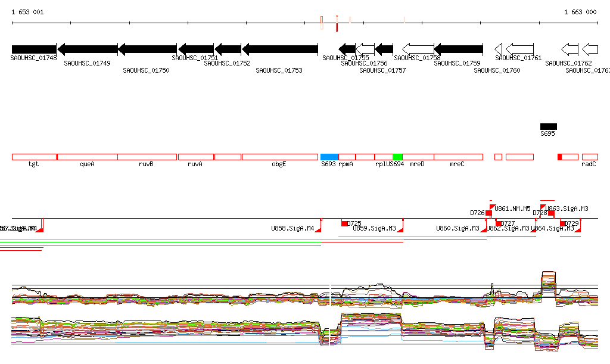610x364 pixels.
Task: Click the U859.SigA.M3 label
Action: (x=374, y=228)
